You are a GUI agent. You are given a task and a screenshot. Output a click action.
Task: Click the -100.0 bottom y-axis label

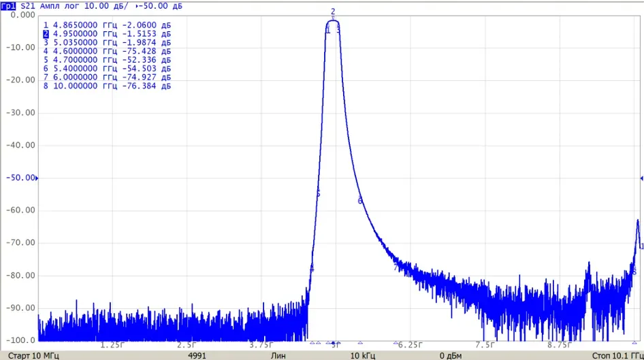click(20, 340)
